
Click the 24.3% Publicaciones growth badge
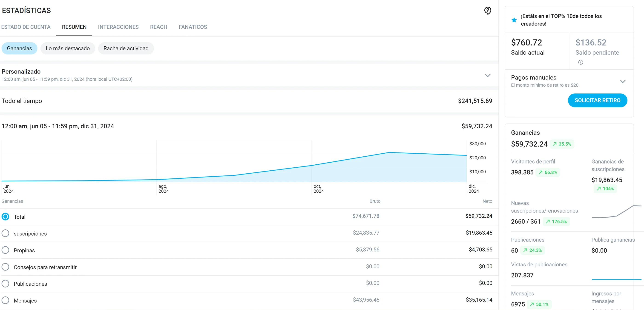point(532,250)
